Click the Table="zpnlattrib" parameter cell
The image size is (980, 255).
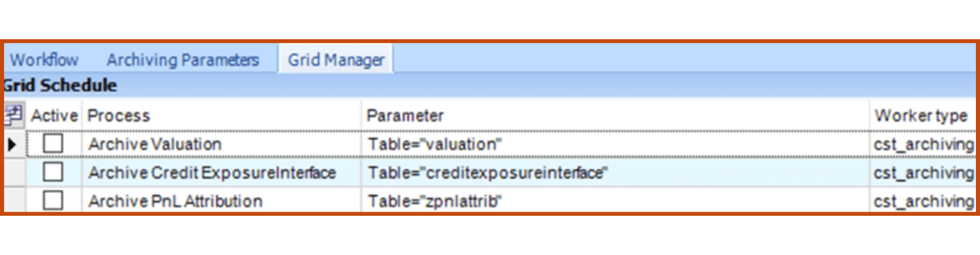point(616,201)
